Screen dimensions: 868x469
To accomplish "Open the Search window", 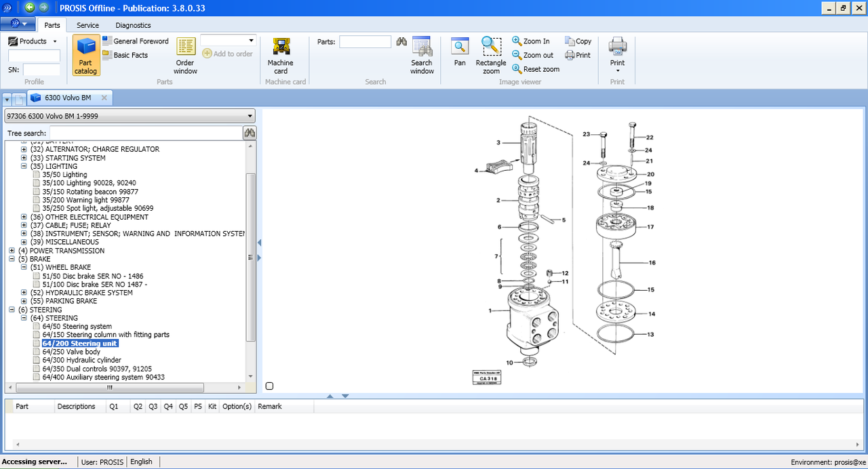I will (x=422, y=56).
